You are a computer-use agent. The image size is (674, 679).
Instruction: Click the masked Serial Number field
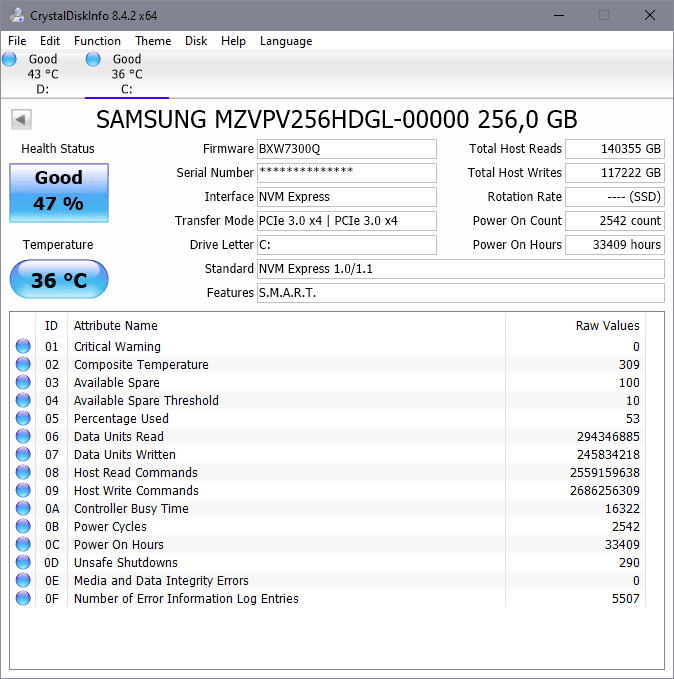(x=347, y=173)
